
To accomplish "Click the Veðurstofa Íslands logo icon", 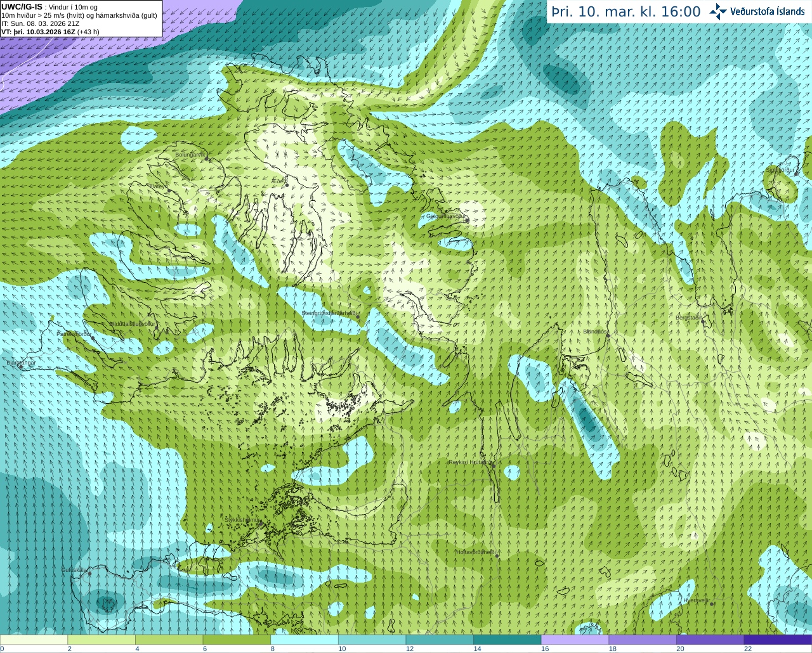I will [x=718, y=11].
